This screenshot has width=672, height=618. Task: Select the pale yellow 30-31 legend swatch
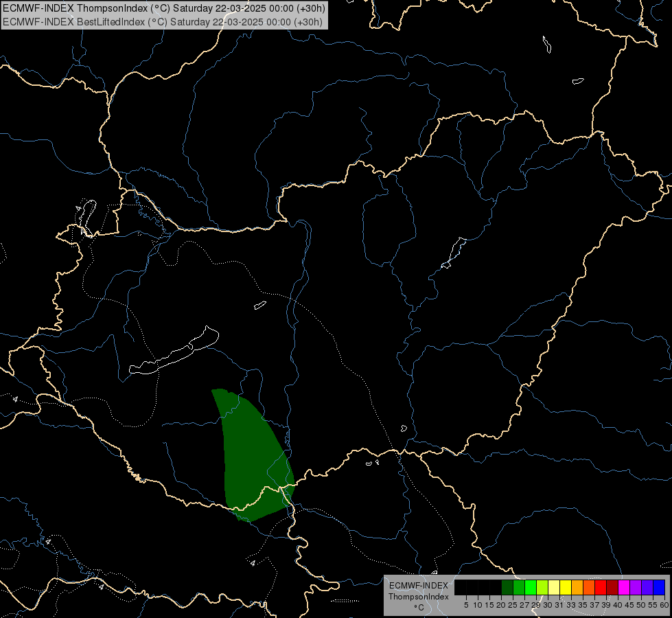click(x=554, y=587)
